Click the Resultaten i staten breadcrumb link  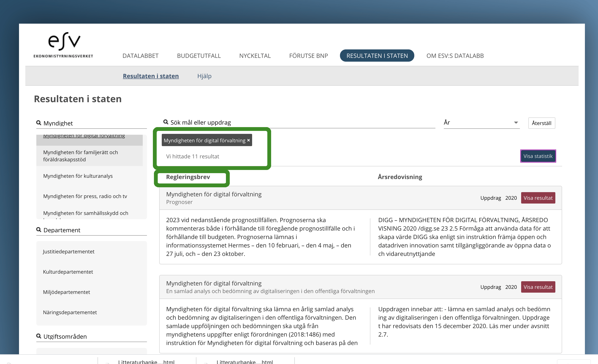[151, 76]
